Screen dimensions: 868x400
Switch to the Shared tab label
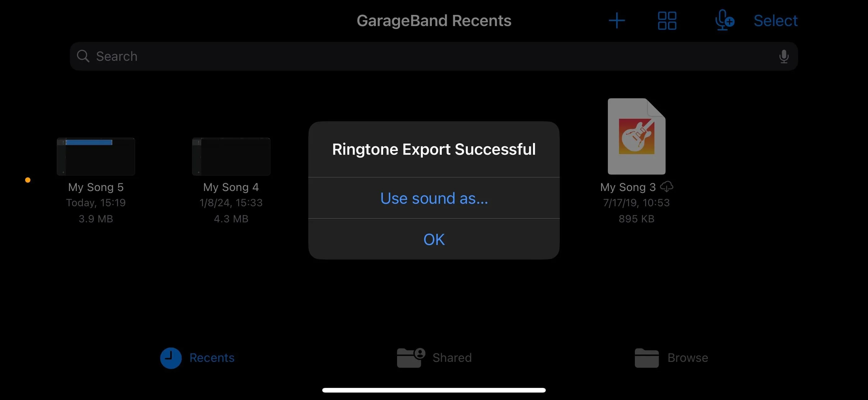tap(452, 358)
